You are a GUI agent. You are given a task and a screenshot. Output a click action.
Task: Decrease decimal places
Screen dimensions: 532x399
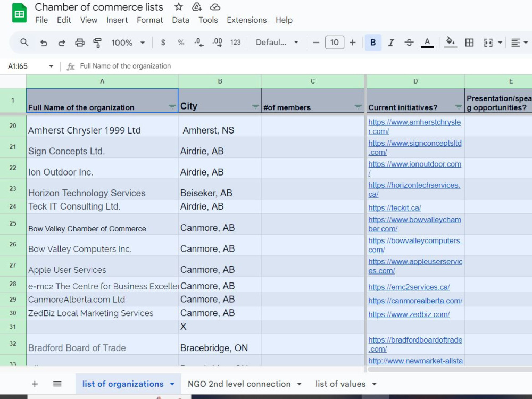[199, 43]
